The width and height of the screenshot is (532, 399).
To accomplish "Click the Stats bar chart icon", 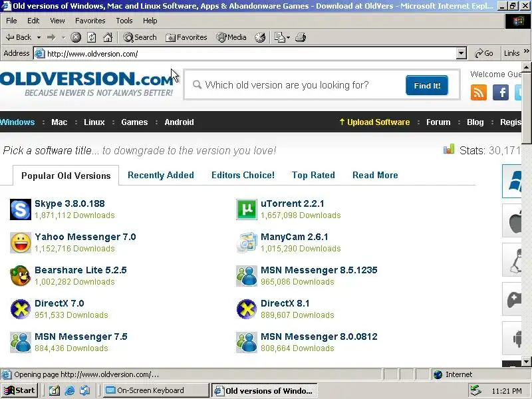I will coord(449,149).
